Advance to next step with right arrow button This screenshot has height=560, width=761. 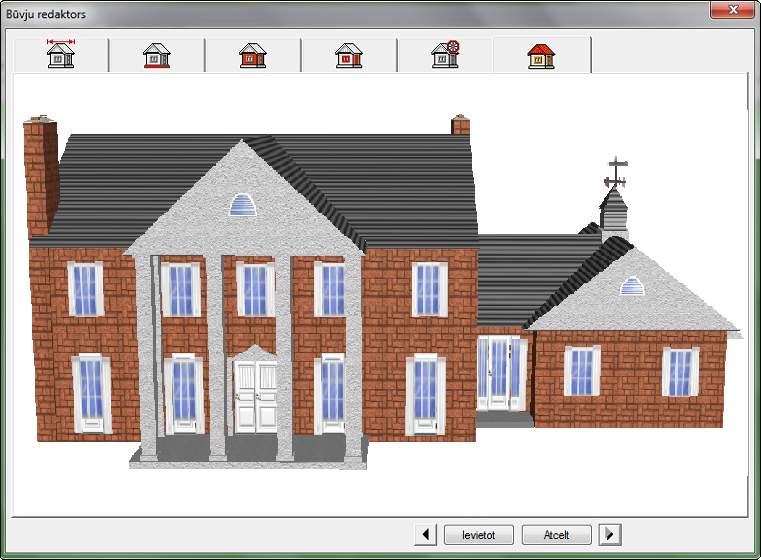pyautogui.click(x=609, y=534)
